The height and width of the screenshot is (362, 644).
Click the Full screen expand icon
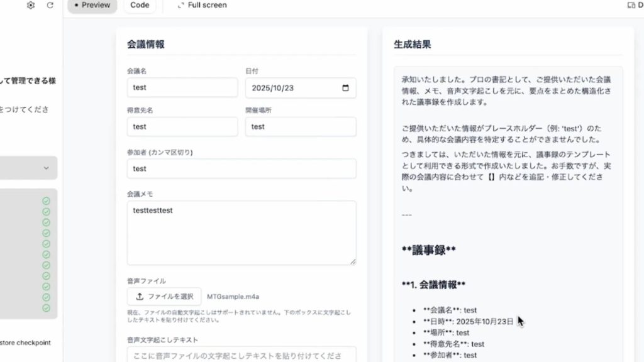(x=181, y=5)
